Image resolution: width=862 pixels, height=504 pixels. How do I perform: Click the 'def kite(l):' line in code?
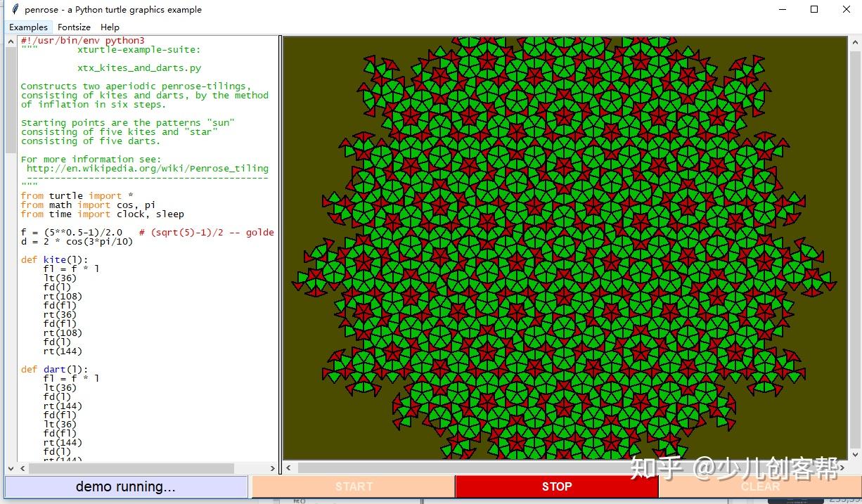click(54, 260)
